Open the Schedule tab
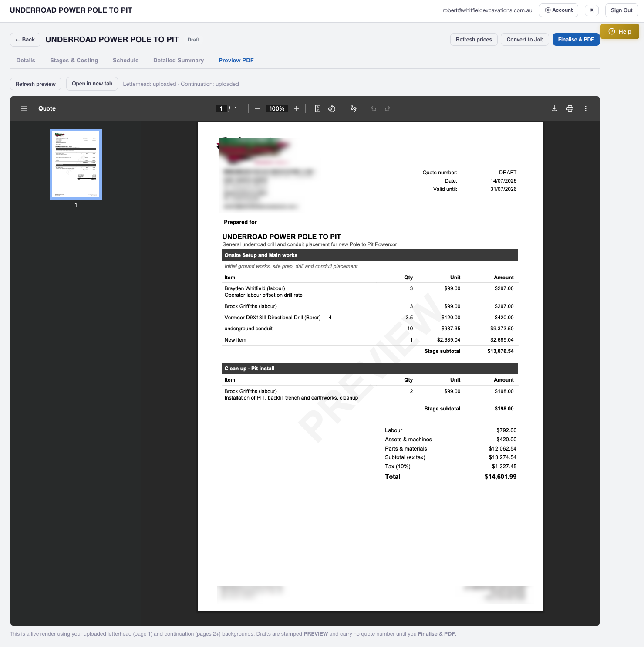 pos(125,61)
